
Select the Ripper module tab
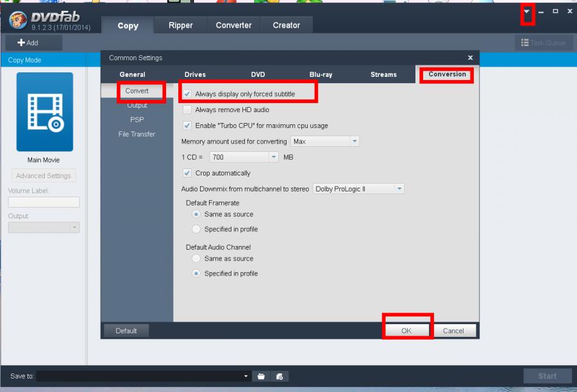point(181,25)
